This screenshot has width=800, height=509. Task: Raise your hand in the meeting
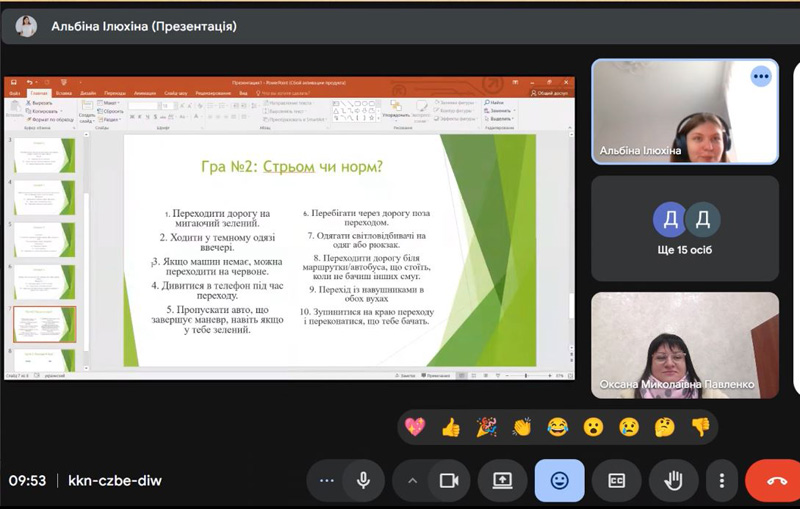674,481
